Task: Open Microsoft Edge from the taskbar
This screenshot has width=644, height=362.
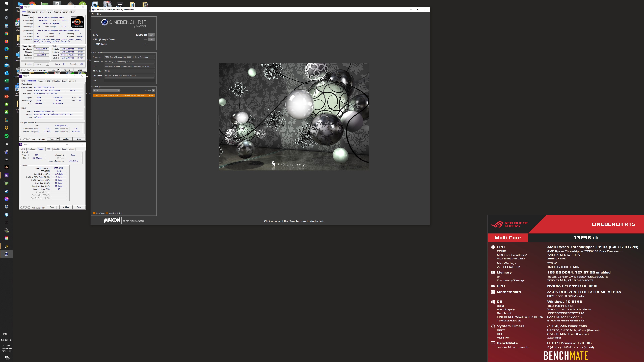Action: [7, 49]
